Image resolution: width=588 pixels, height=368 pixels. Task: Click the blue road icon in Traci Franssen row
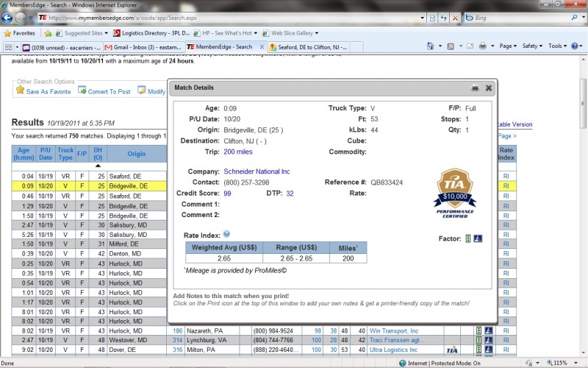488,340
